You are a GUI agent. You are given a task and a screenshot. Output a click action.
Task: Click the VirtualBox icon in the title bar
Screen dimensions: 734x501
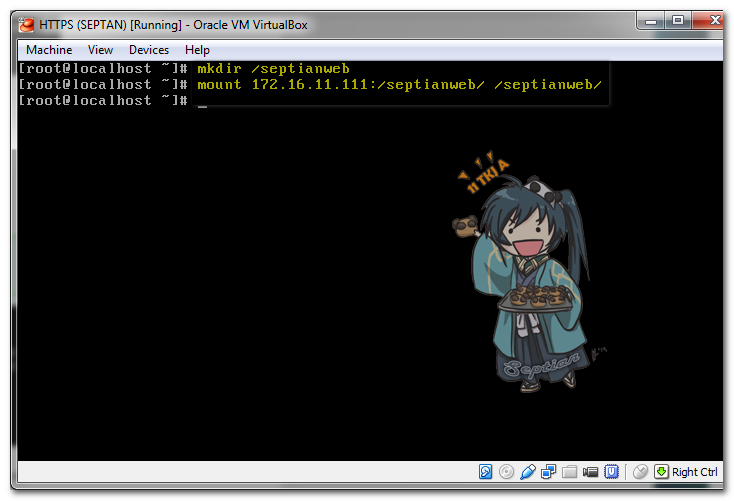[x=26, y=24]
